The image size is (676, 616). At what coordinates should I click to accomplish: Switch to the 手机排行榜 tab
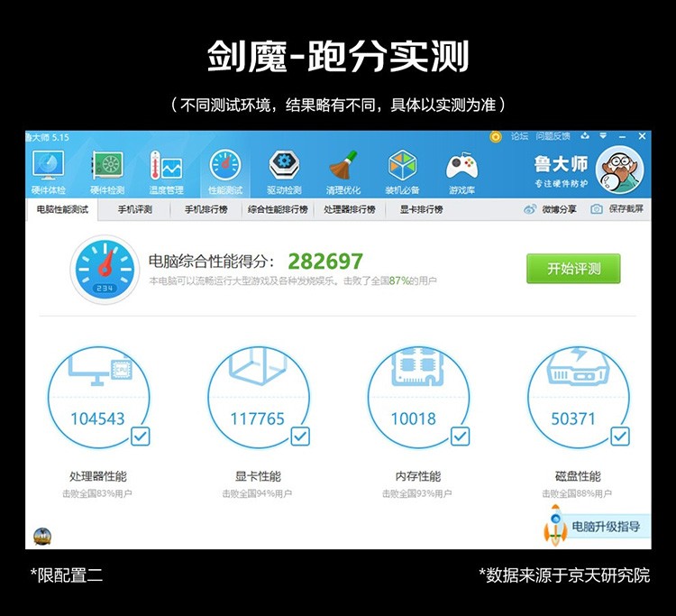pyautogui.click(x=206, y=209)
